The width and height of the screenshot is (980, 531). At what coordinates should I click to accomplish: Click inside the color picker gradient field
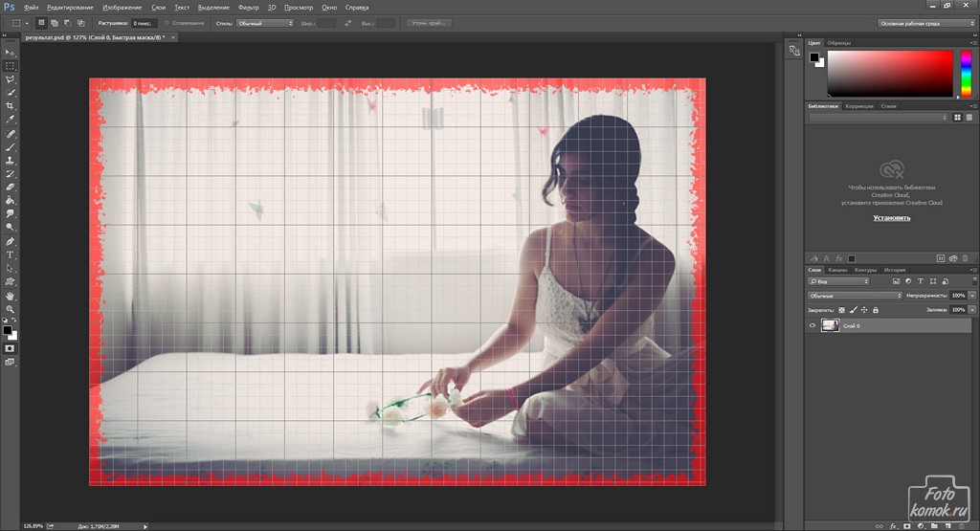click(890, 72)
